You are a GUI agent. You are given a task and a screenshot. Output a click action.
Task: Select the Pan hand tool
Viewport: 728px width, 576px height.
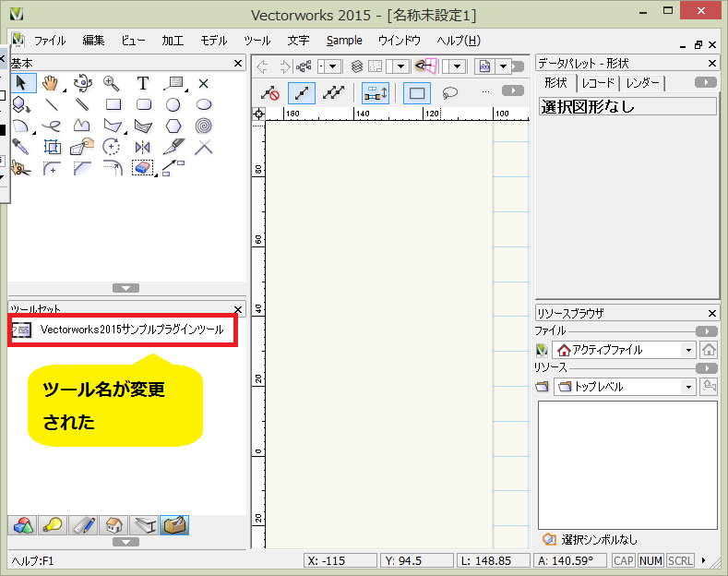(51, 83)
